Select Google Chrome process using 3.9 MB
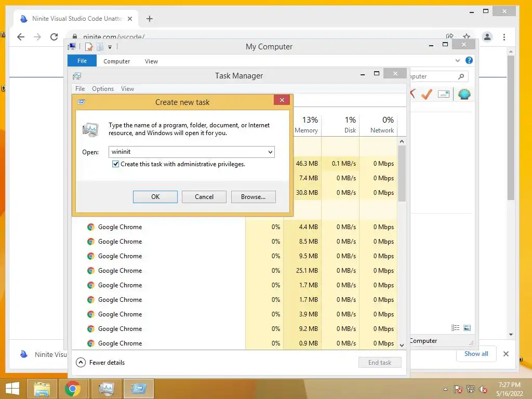Image resolution: width=532 pixels, height=399 pixels. pyautogui.click(x=234, y=314)
